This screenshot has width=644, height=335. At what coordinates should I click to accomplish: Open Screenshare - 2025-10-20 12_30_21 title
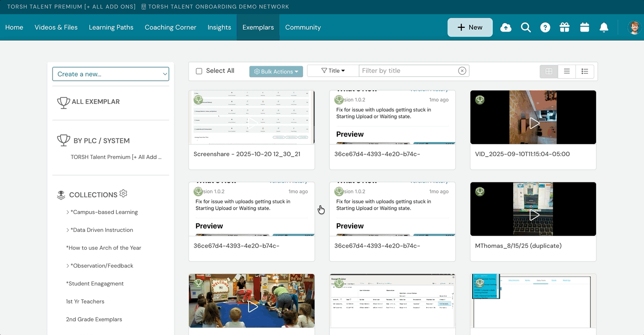coord(247,154)
